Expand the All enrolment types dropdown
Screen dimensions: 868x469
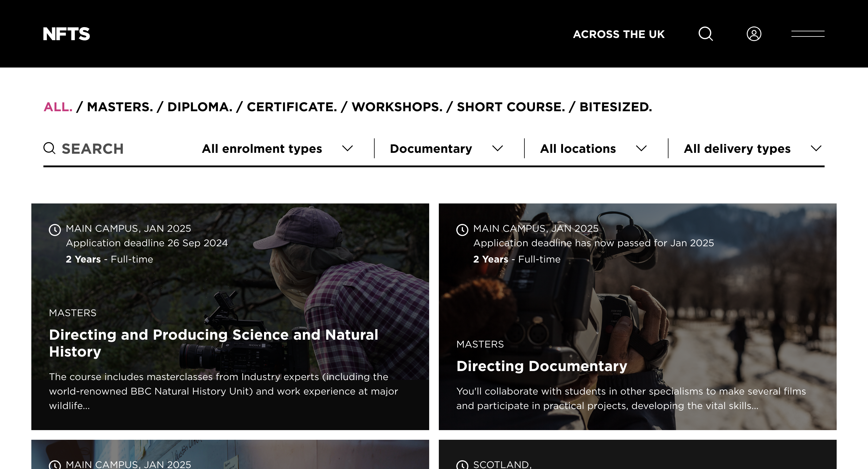coord(277,149)
